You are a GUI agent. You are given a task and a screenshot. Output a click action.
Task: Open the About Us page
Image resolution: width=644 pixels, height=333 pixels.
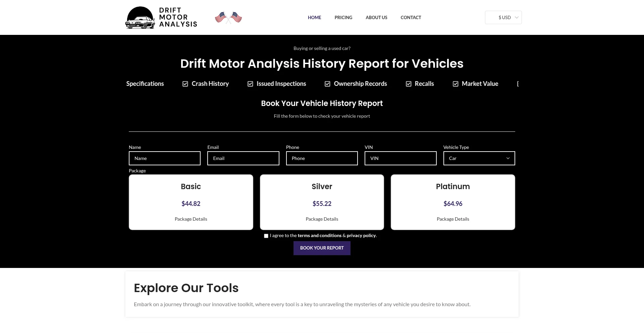(376, 17)
